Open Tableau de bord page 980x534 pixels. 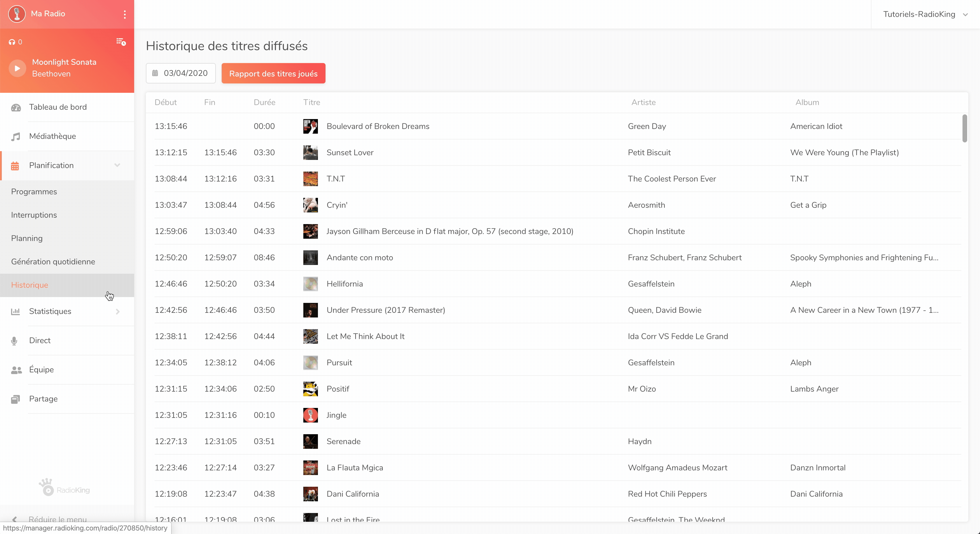click(67, 107)
